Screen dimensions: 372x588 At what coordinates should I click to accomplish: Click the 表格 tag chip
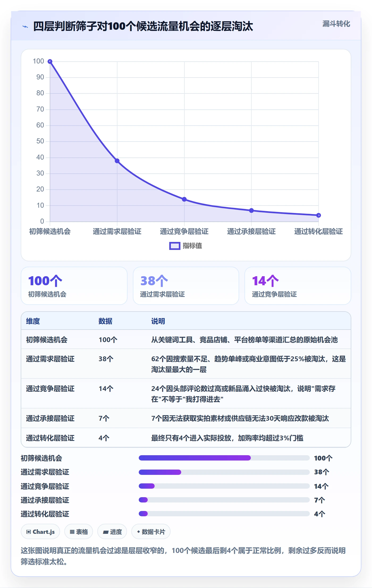point(79,532)
